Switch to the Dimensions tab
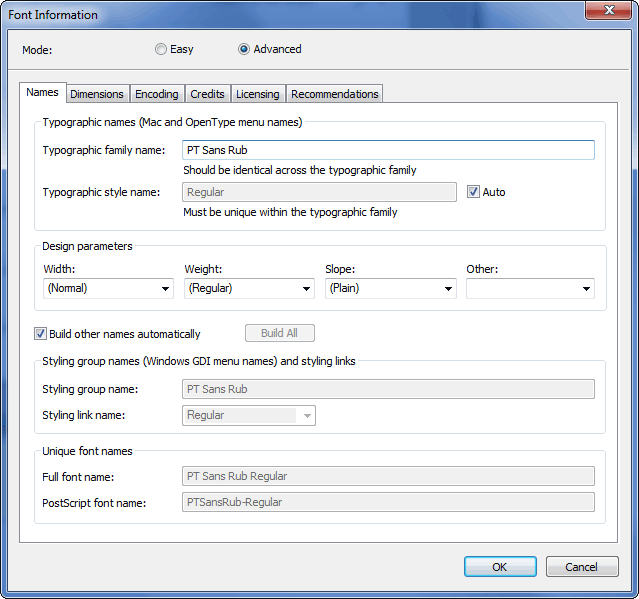The width and height of the screenshot is (639, 599). (97, 94)
